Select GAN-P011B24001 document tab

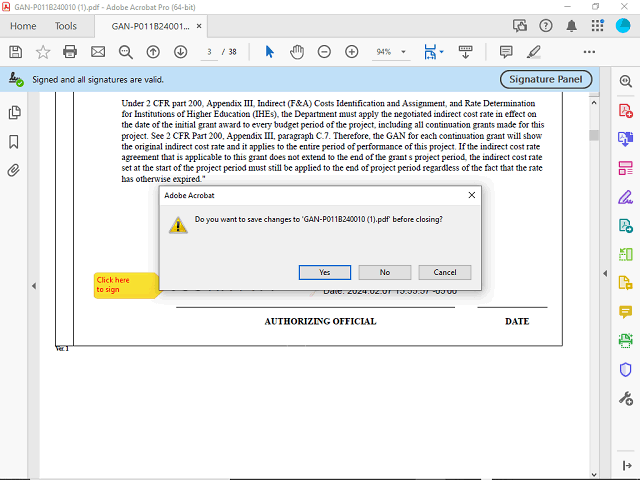pyautogui.click(x=150, y=26)
